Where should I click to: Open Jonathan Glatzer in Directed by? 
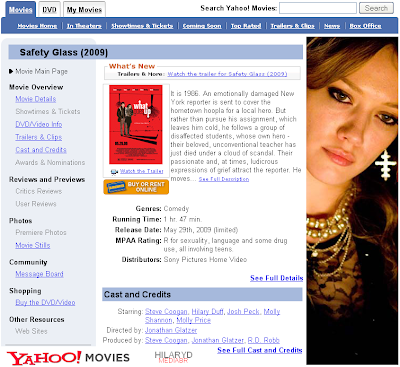(x=171, y=330)
